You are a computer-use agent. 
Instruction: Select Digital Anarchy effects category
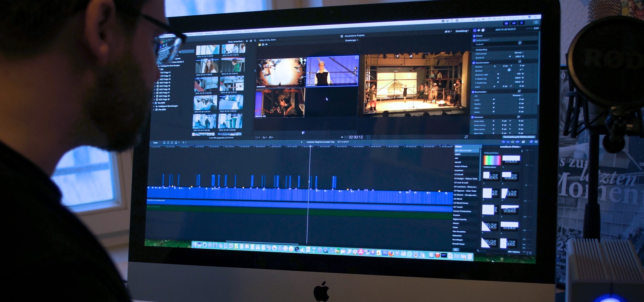point(460,219)
